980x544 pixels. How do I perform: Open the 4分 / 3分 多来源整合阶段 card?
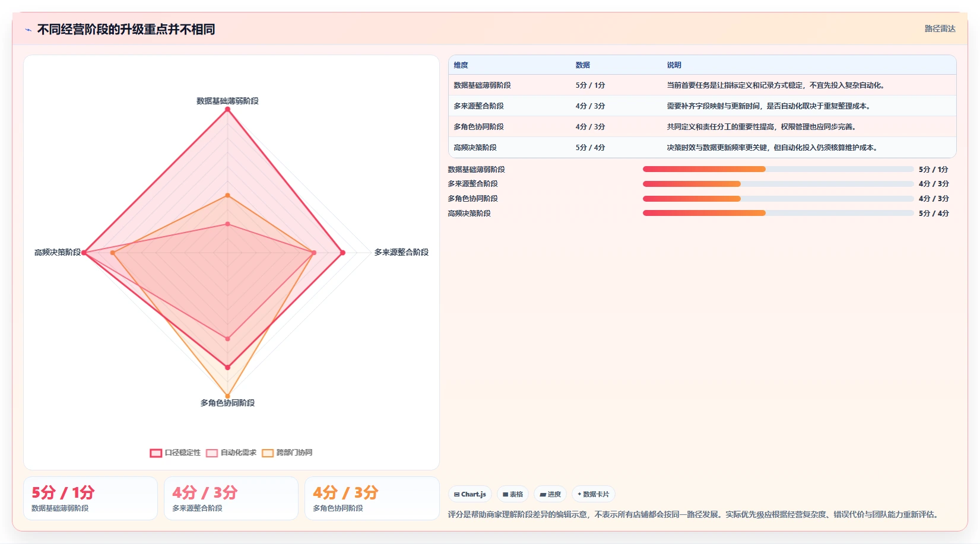tap(231, 498)
